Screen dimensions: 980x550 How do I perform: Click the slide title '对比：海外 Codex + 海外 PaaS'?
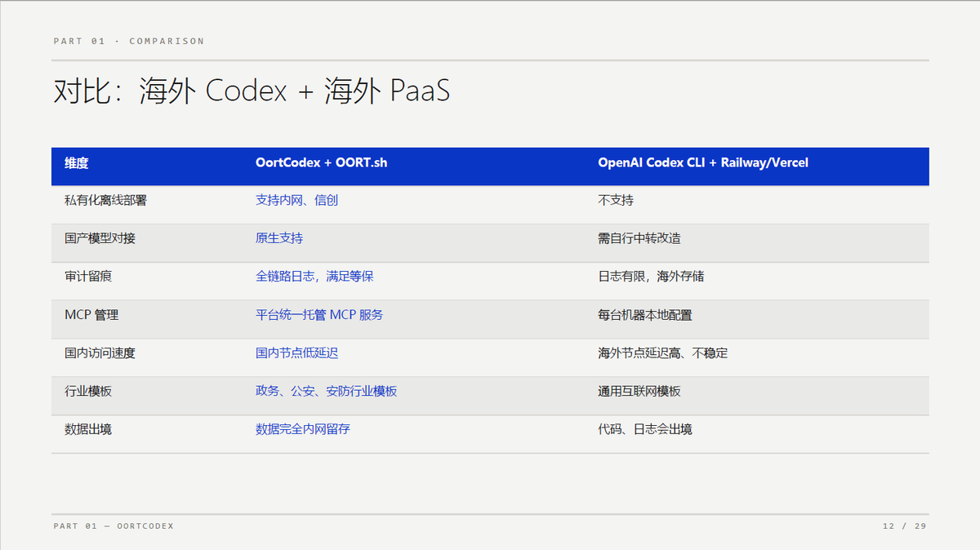click(252, 91)
